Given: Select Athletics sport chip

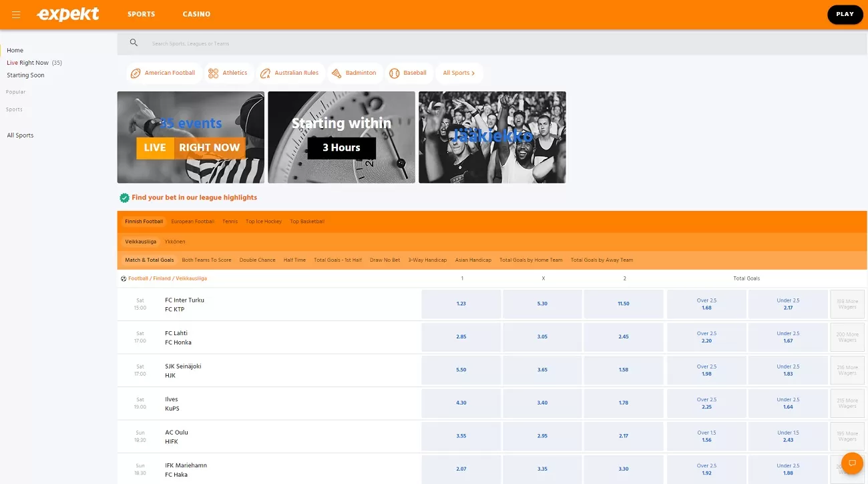Looking at the screenshot, I should click(228, 73).
